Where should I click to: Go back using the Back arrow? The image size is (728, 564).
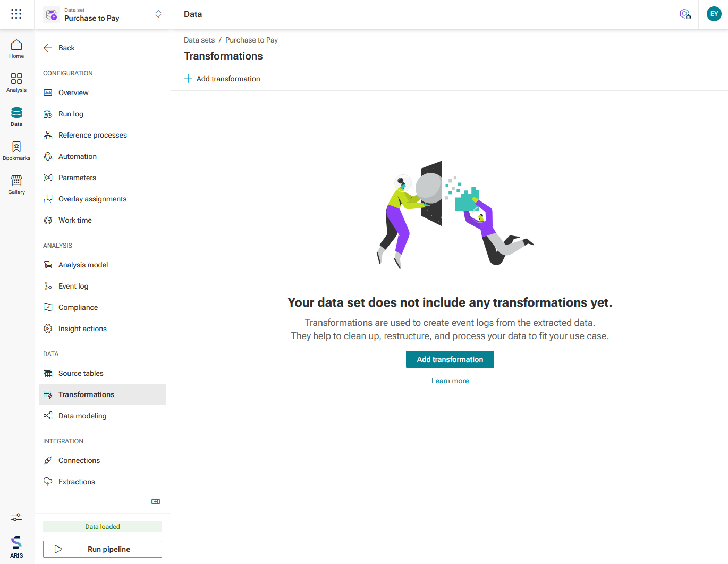pyautogui.click(x=59, y=48)
